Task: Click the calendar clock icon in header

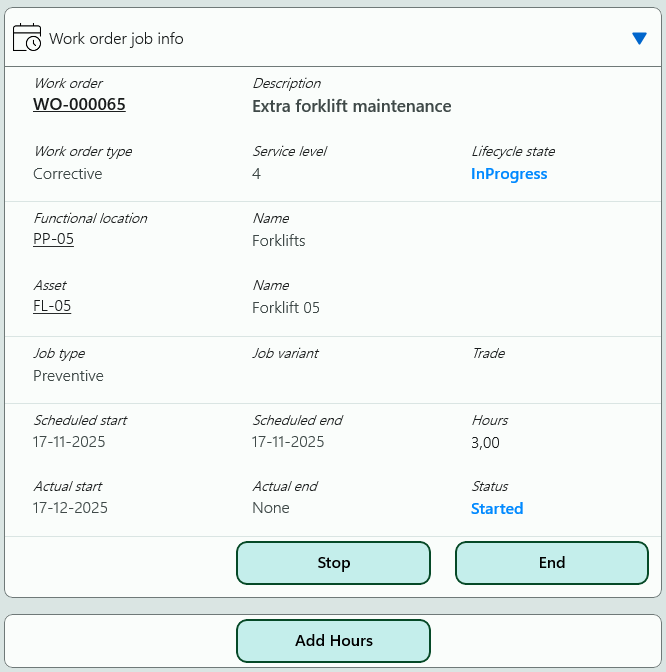Action: [27, 38]
